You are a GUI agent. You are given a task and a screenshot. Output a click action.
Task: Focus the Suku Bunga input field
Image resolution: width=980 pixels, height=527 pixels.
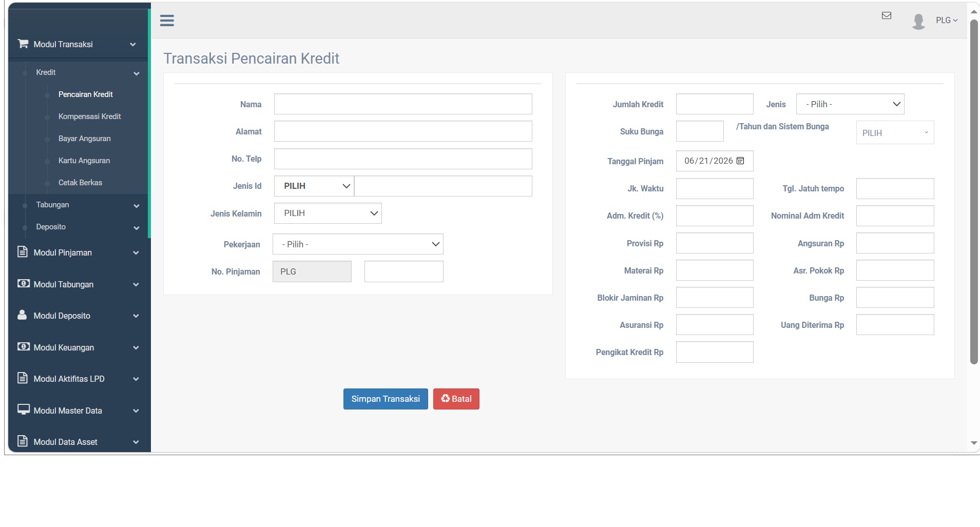700,131
